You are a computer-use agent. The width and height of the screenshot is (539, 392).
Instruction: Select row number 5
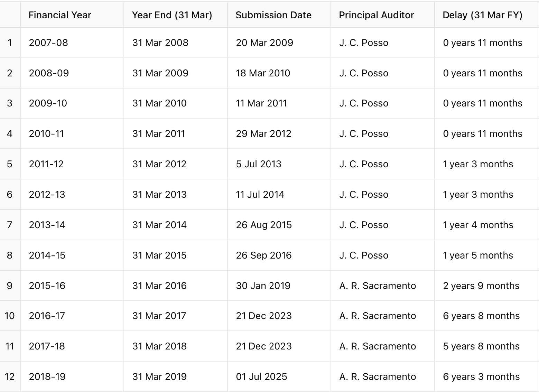point(10,164)
